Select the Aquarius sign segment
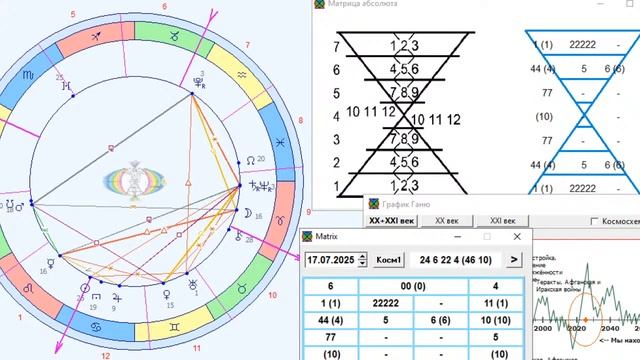This screenshot has width=640, height=360. [x=242, y=75]
